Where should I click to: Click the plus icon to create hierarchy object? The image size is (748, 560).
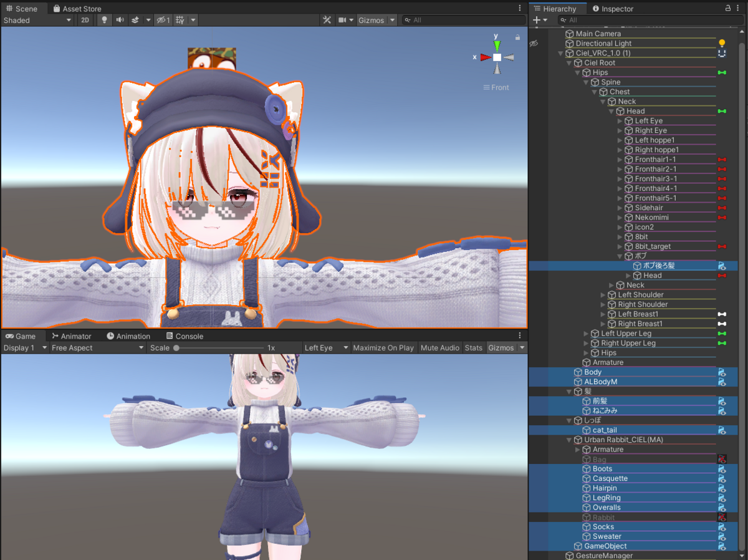[x=537, y=20]
